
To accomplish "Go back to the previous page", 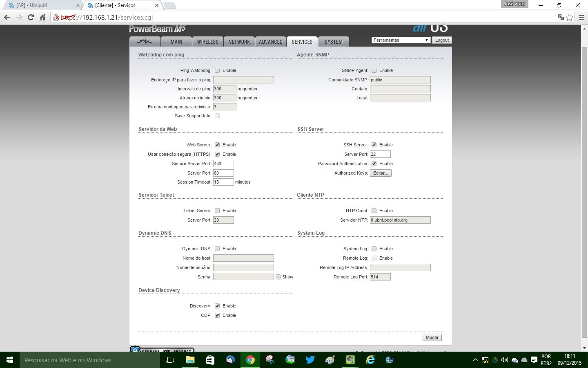I will point(7,18).
